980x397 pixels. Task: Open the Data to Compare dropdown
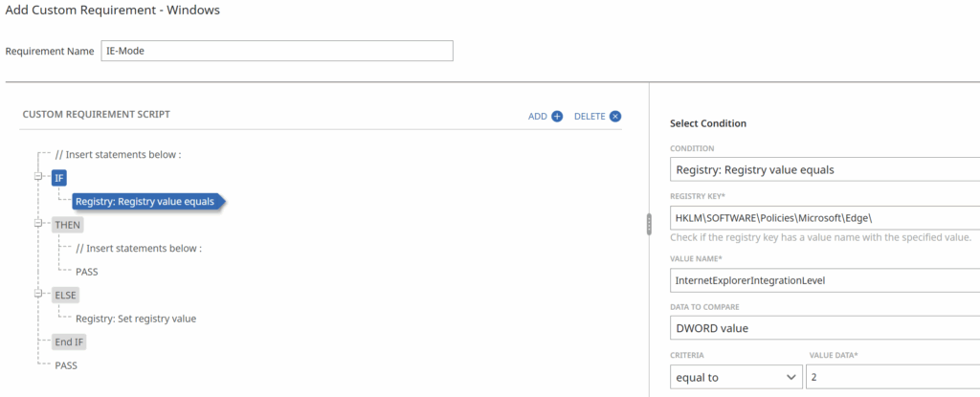pyautogui.click(x=823, y=328)
